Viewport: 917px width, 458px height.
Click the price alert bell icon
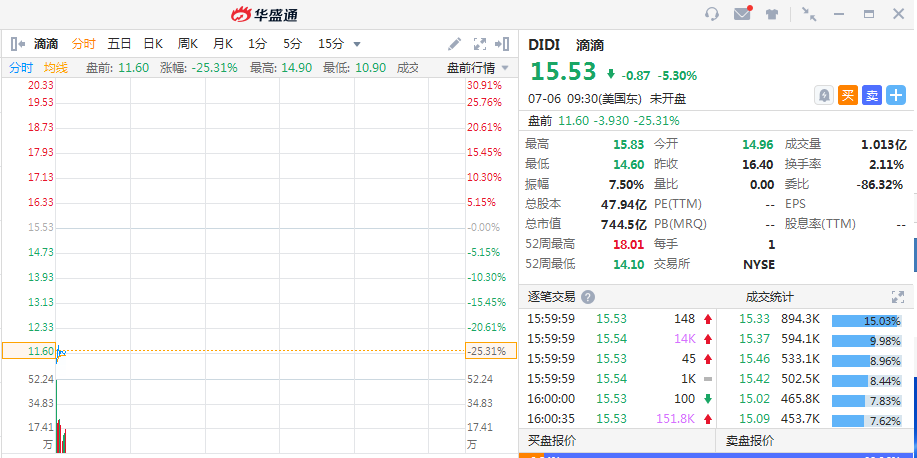pos(824,95)
